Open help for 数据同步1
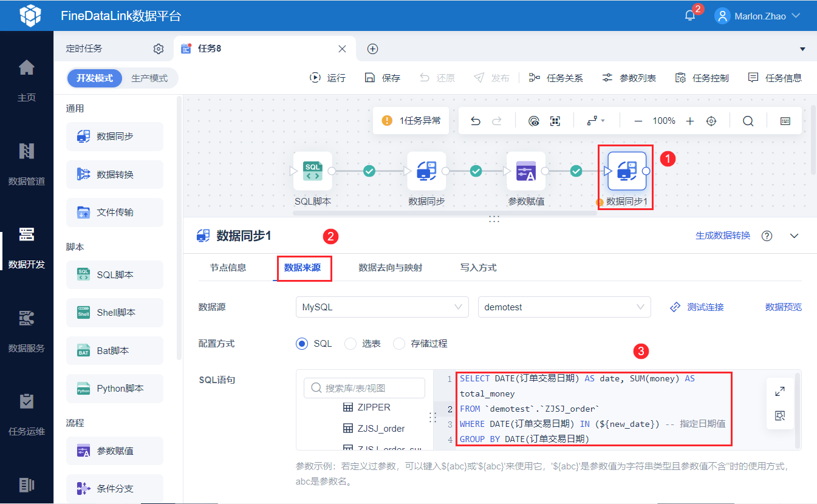817x504 pixels. [767, 236]
